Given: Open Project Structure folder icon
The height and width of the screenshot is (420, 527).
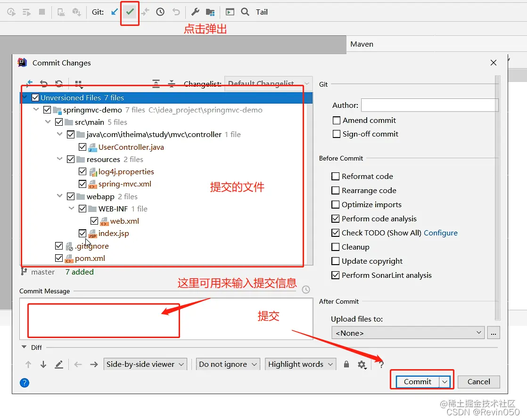Looking at the screenshot, I should [x=210, y=12].
